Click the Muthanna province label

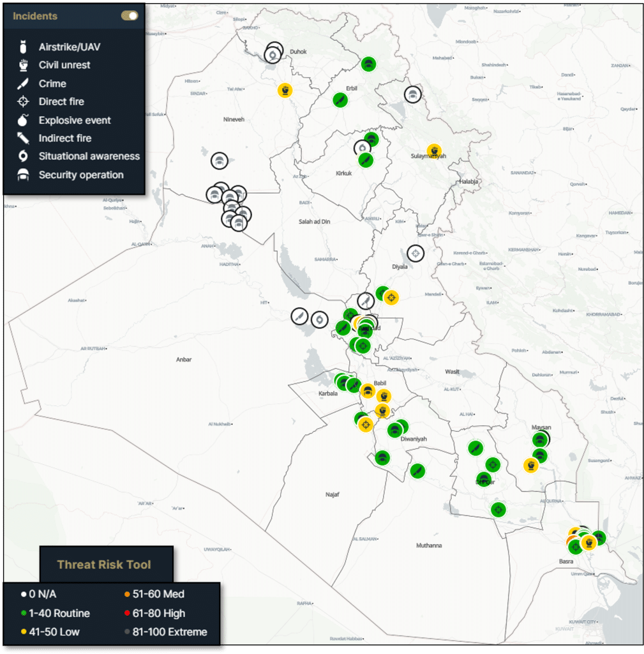click(428, 545)
